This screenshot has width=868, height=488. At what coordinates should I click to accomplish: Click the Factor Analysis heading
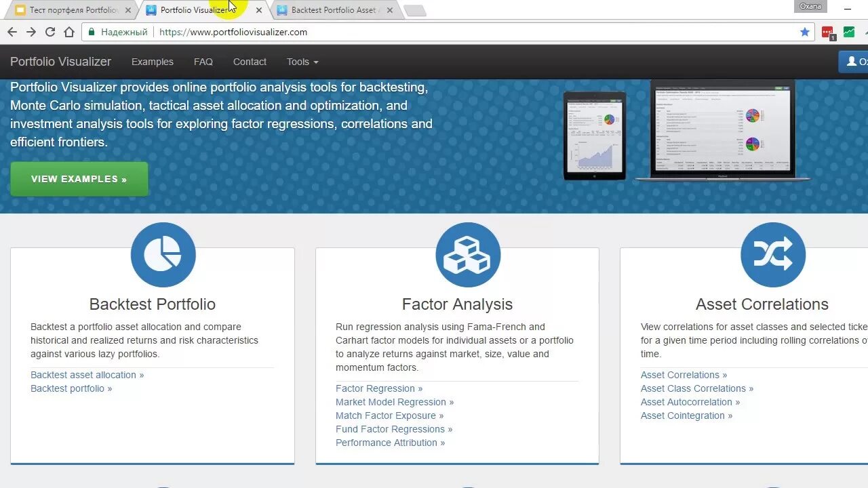click(457, 304)
